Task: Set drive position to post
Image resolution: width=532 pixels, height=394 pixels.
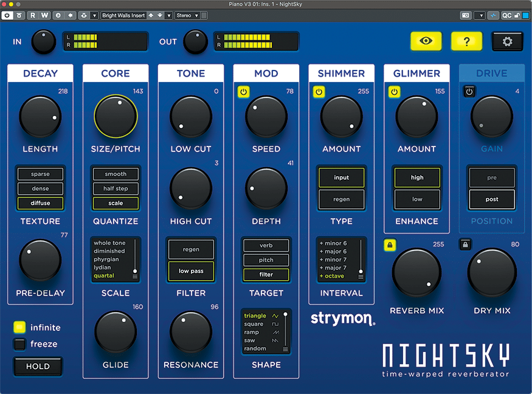Action: click(x=492, y=199)
